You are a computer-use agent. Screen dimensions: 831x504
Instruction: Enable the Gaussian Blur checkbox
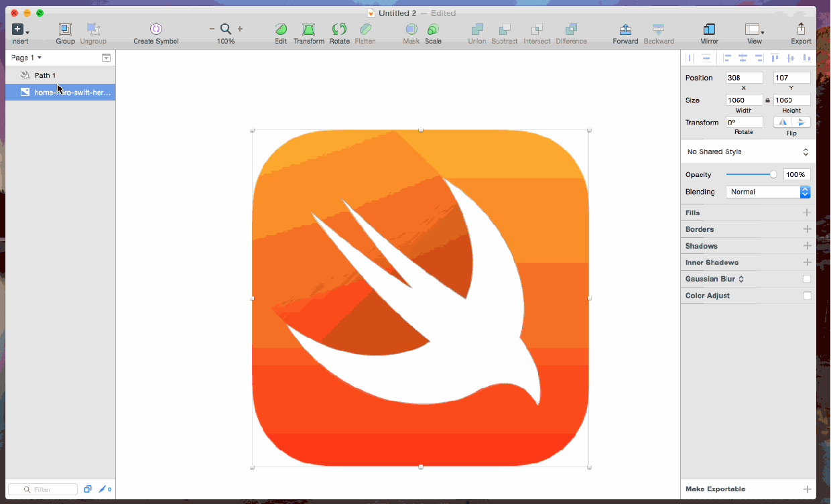(x=807, y=279)
